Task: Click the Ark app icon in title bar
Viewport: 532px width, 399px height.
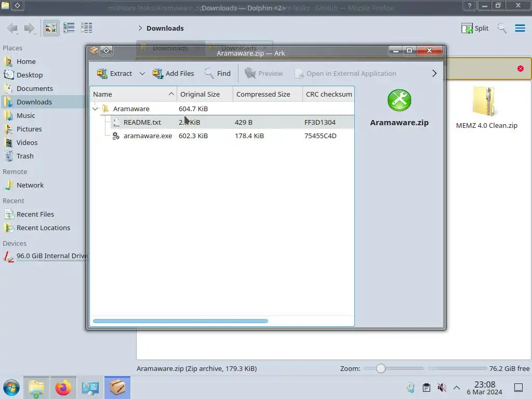Action: tap(94, 51)
